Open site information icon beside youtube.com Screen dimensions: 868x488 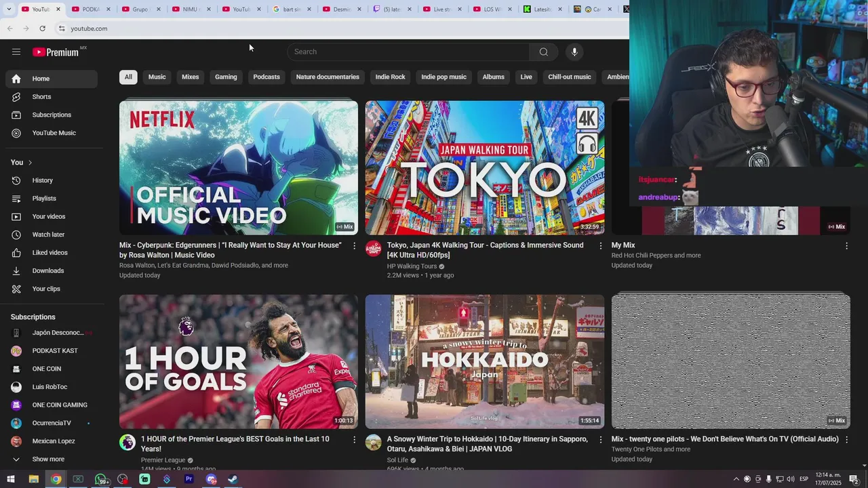tap(61, 28)
